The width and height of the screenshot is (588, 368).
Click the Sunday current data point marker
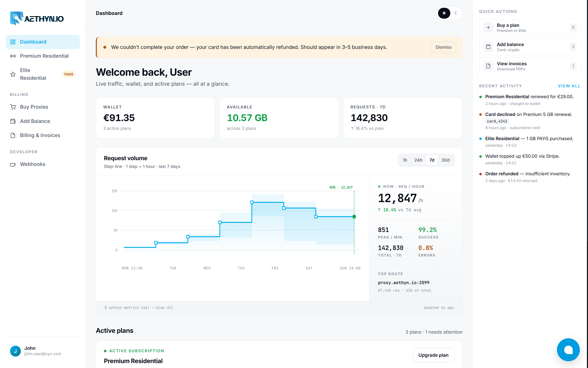click(x=354, y=217)
